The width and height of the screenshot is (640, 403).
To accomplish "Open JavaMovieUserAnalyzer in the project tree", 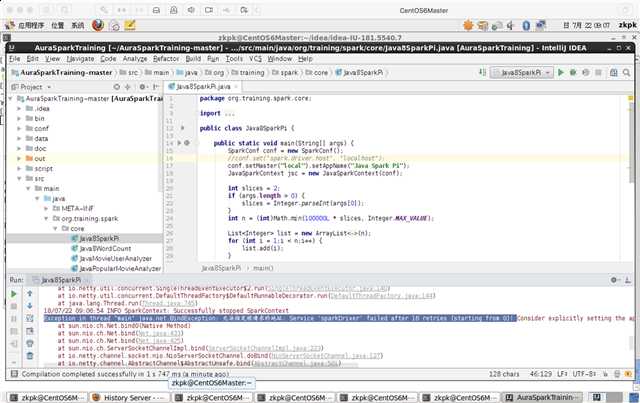I will tap(116, 258).
